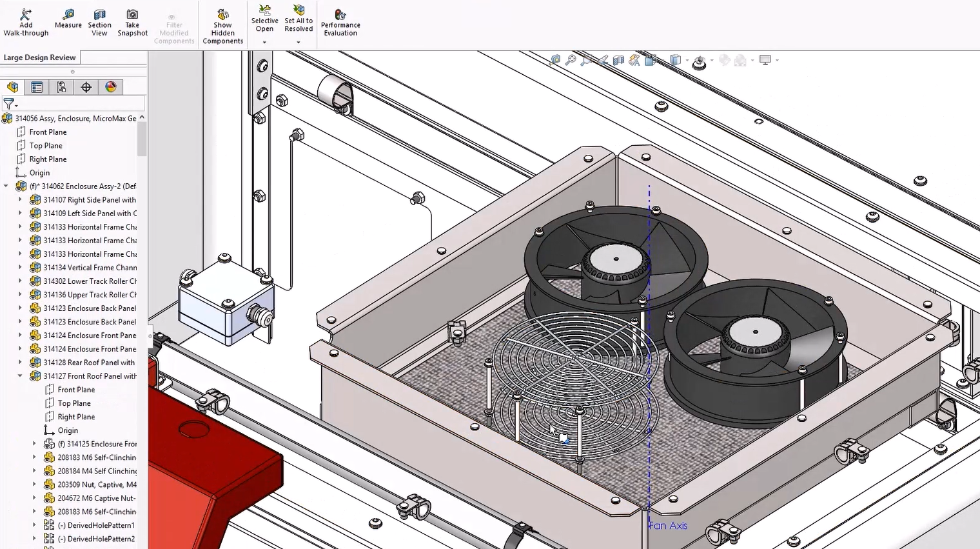Click the feature tree filter input field
Viewport: 980px width, 549px height.
(77, 103)
